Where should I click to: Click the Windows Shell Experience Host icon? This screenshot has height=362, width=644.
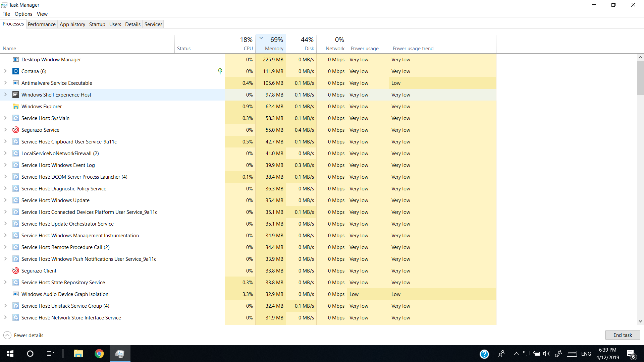click(x=15, y=95)
